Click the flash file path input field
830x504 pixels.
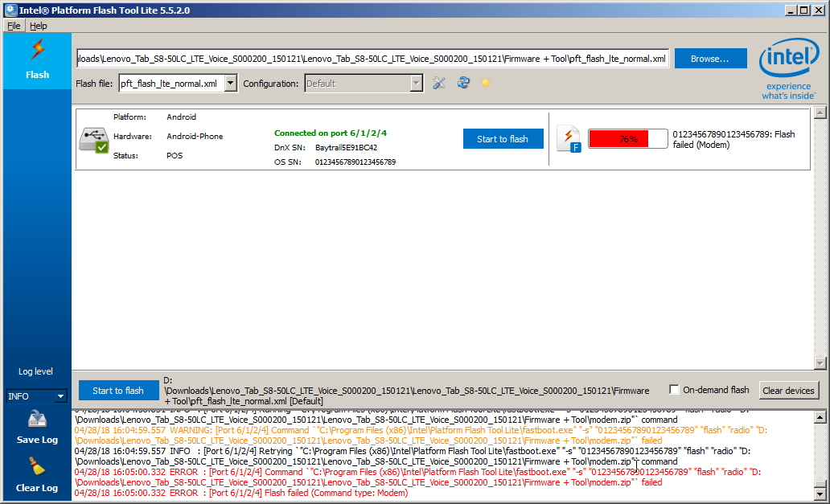372,59
